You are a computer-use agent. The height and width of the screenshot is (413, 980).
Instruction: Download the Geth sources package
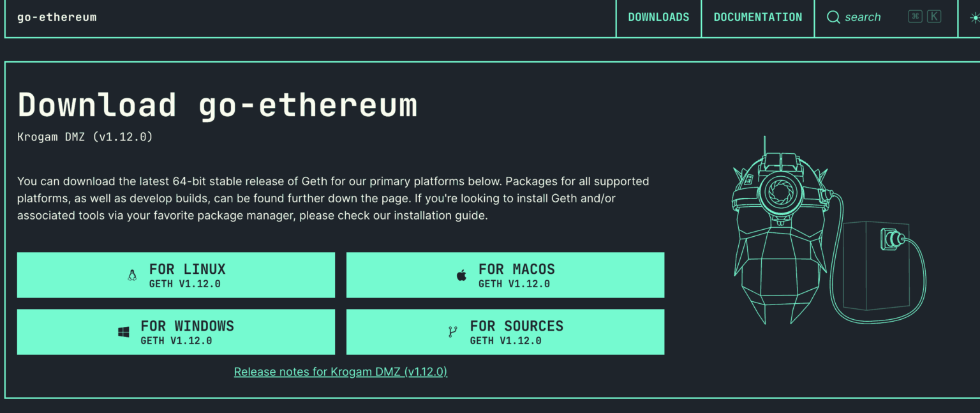tap(505, 331)
